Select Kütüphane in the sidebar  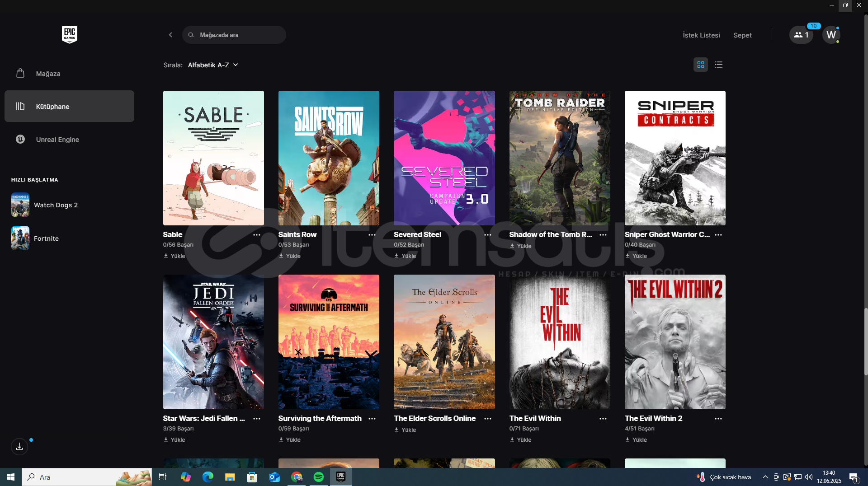69,106
